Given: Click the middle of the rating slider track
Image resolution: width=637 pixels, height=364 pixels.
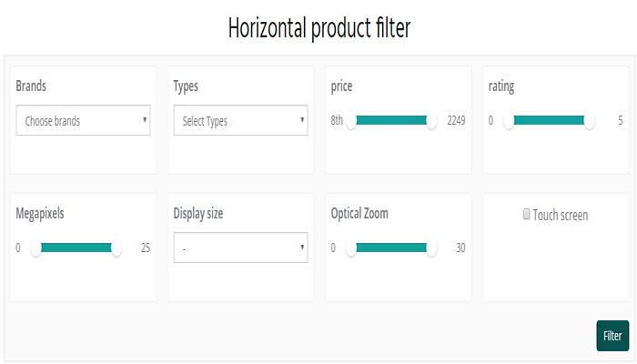Looking at the screenshot, I should pos(549,120).
